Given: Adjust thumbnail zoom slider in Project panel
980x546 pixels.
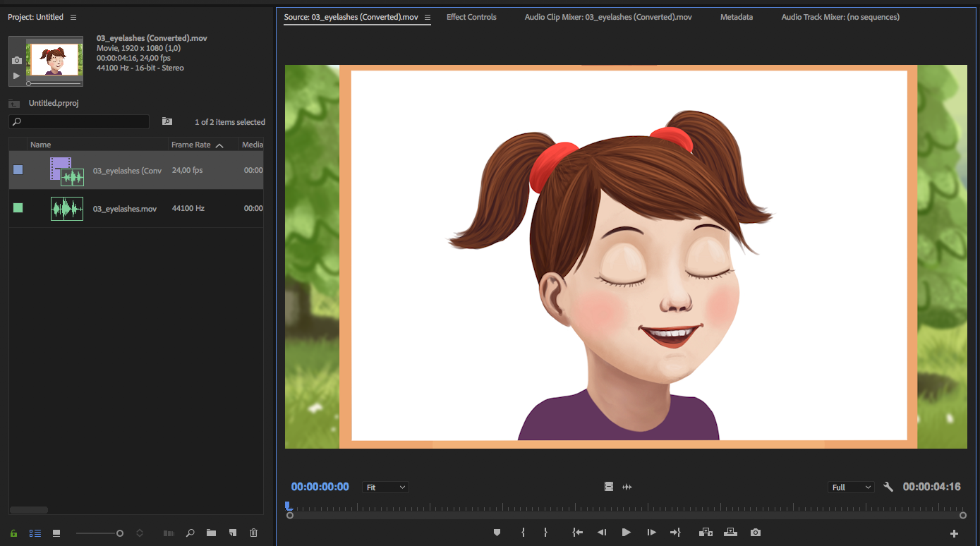Looking at the screenshot, I should click(x=99, y=533).
